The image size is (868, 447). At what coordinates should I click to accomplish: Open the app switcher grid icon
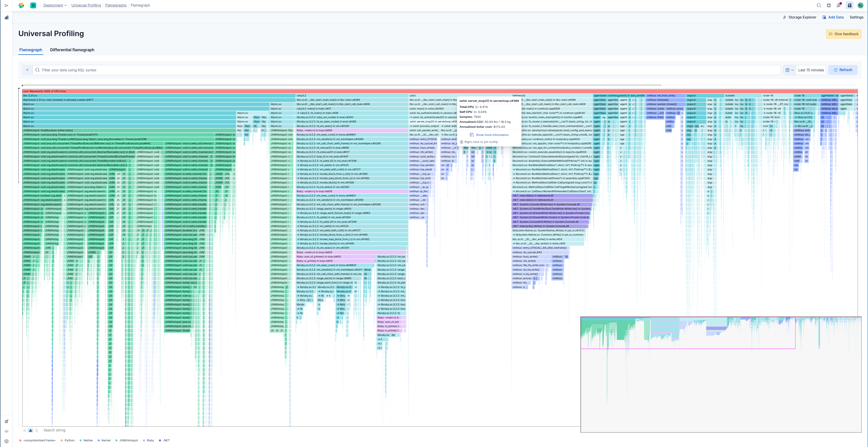[x=850, y=5]
